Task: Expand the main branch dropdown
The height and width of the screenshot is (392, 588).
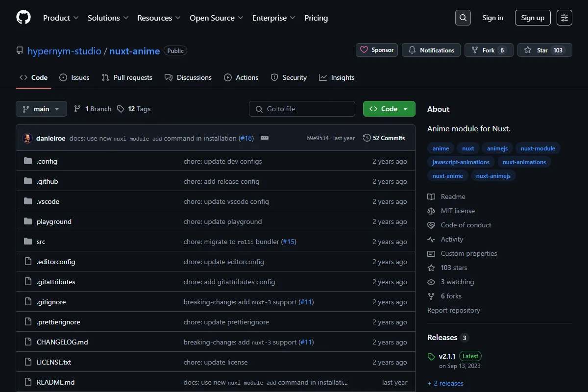Action: [41, 109]
